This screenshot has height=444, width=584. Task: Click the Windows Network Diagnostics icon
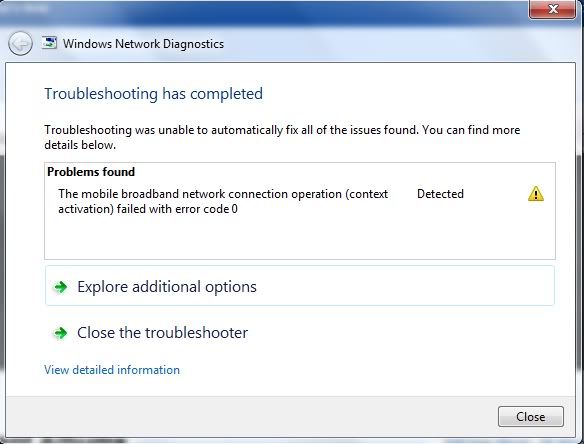(50, 43)
